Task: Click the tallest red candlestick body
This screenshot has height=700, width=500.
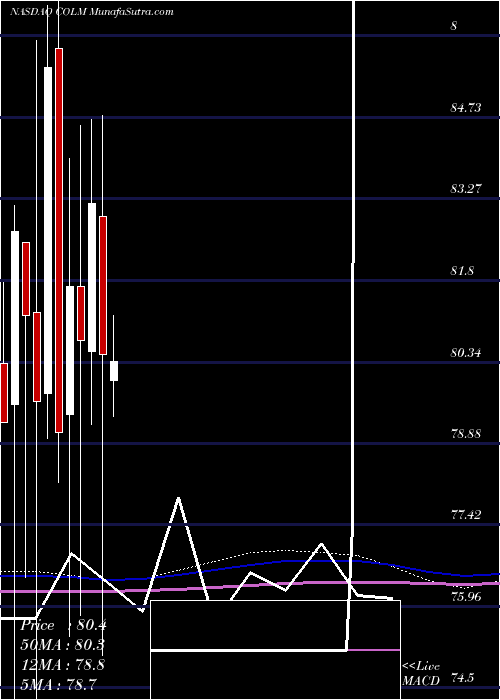Action: [59, 240]
